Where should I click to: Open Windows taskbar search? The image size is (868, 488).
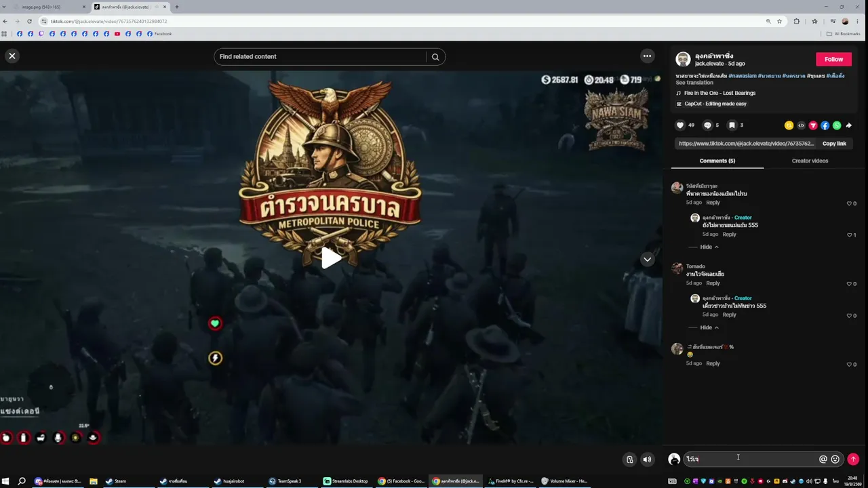coord(22,481)
